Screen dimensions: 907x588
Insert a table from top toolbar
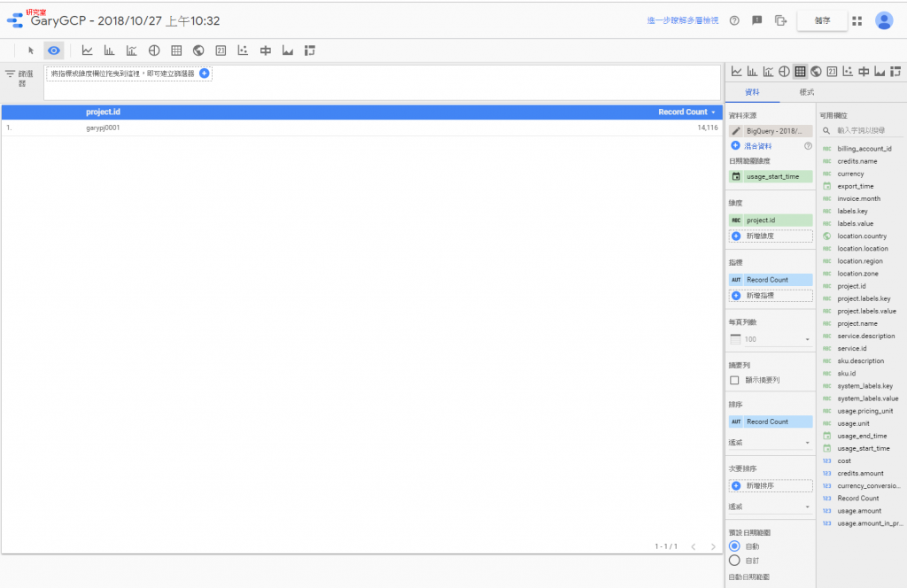coord(176,50)
